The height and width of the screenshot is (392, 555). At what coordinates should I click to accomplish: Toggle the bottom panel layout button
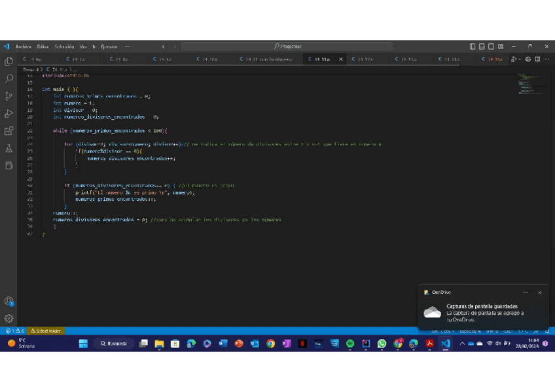pyautogui.click(x=482, y=46)
